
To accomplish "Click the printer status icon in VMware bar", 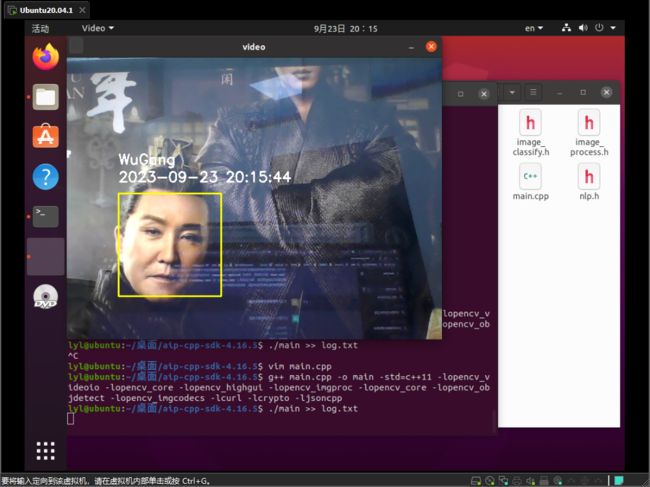I will pos(517,481).
